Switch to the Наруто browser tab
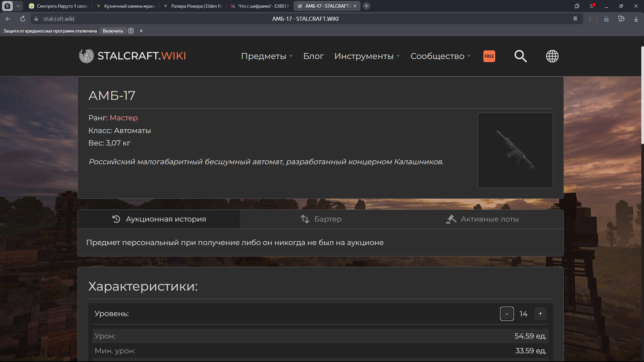Viewport: 644px width, 362px height. [58, 6]
